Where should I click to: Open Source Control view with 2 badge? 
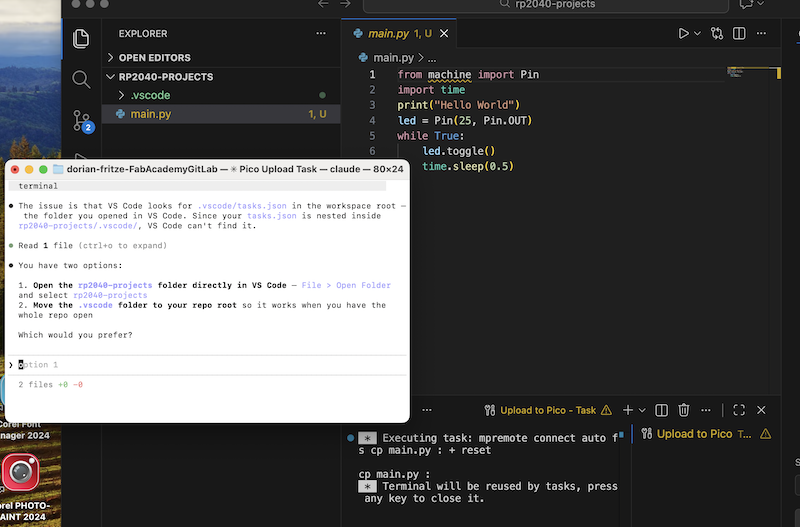coord(82,121)
